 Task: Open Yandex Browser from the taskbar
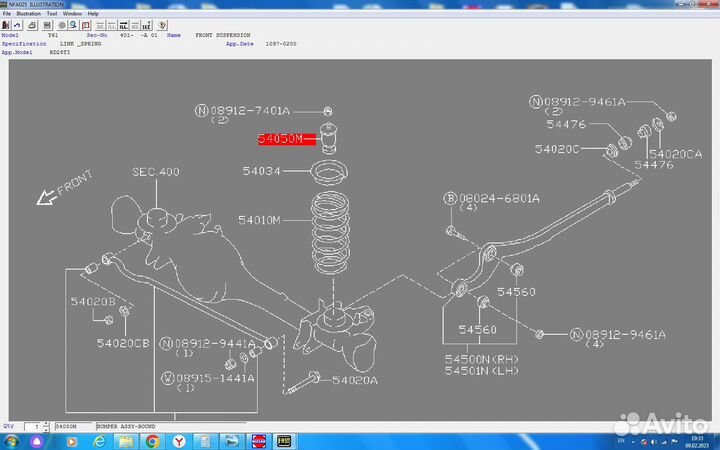179,440
